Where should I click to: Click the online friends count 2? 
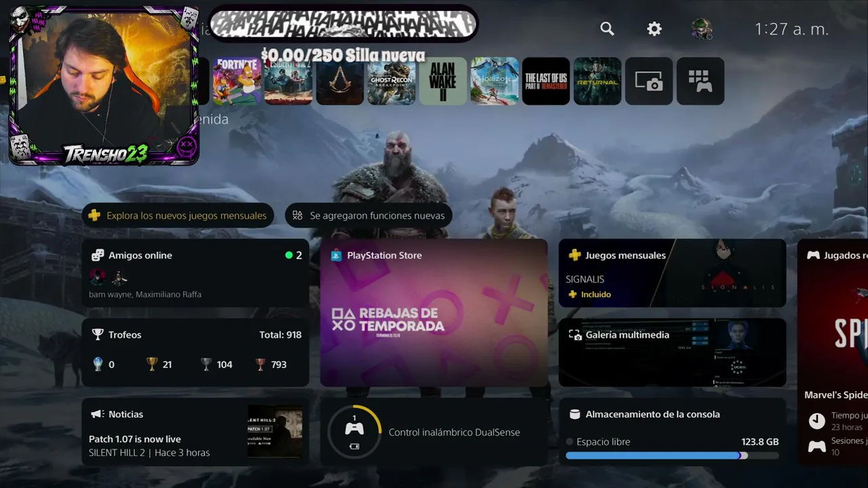point(298,256)
